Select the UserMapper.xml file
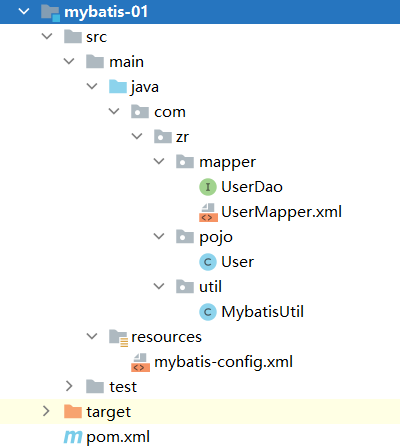 pyautogui.click(x=281, y=212)
